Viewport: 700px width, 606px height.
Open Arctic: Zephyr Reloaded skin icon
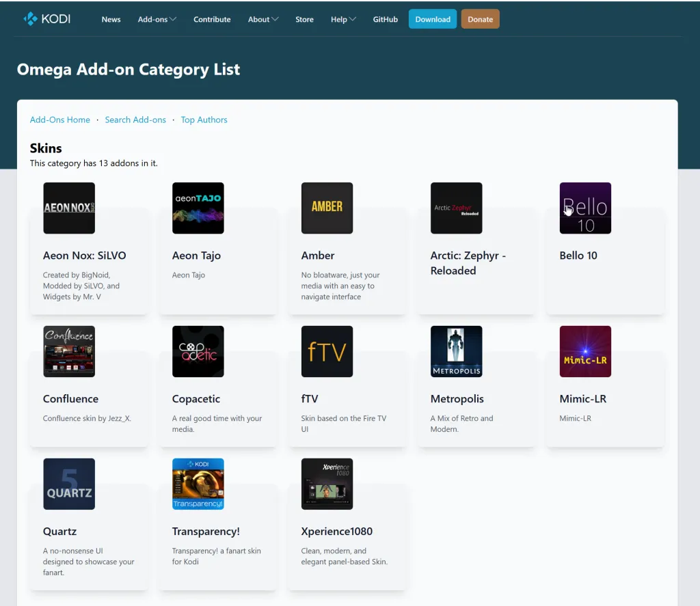point(456,208)
